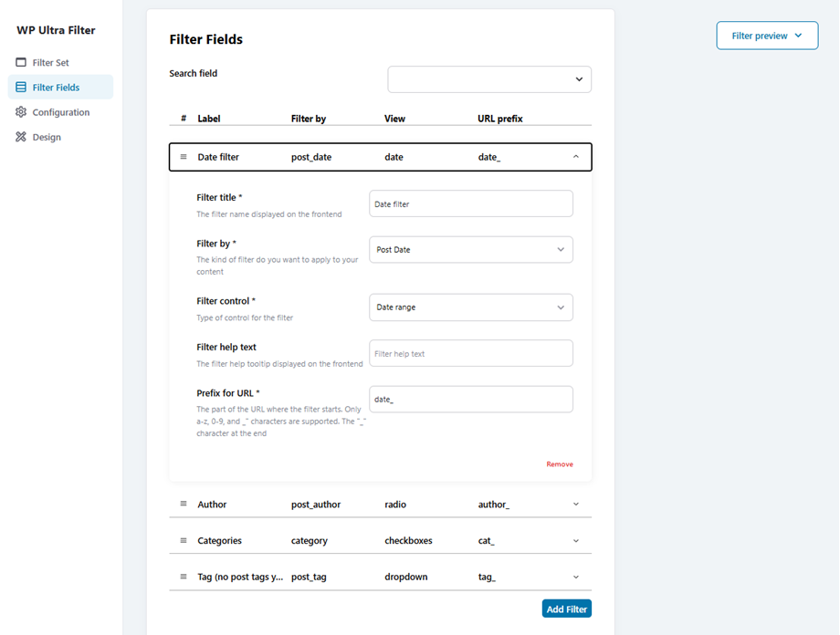
Task: Click the Categories row drag handle
Action: [184, 540]
